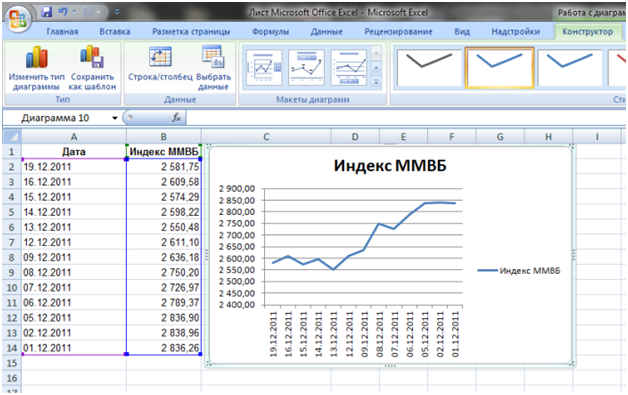Select the chart legend entry Индекс ММВБ
This screenshot has width=628, height=395.
(519, 271)
